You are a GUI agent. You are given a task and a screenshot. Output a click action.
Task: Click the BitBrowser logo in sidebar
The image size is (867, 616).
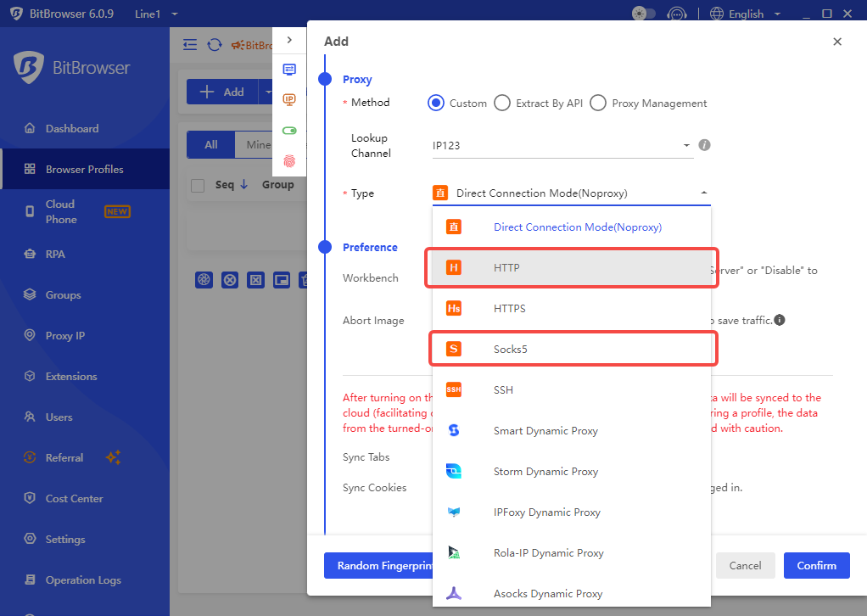[72, 68]
